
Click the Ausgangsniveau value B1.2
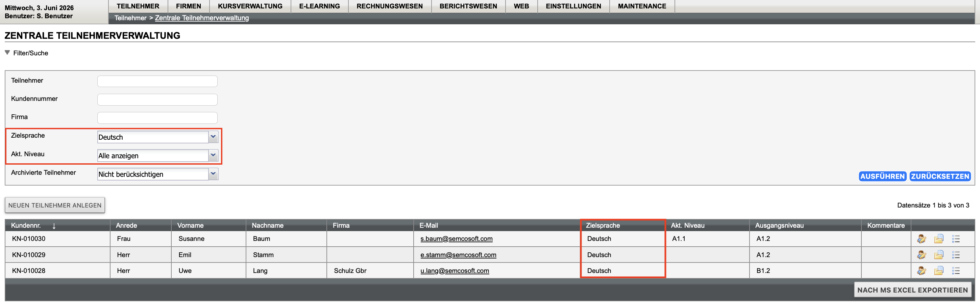pyautogui.click(x=763, y=271)
